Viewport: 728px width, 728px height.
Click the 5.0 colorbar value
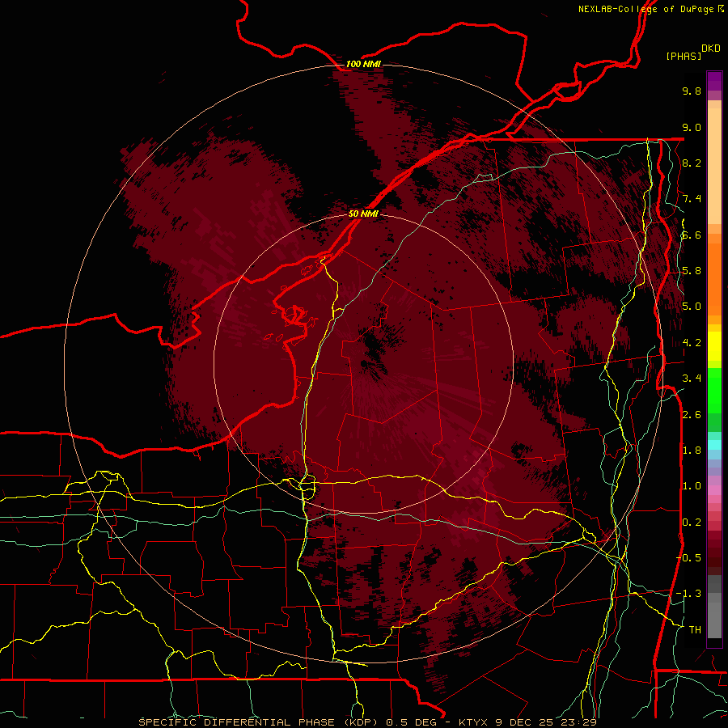click(x=692, y=307)
